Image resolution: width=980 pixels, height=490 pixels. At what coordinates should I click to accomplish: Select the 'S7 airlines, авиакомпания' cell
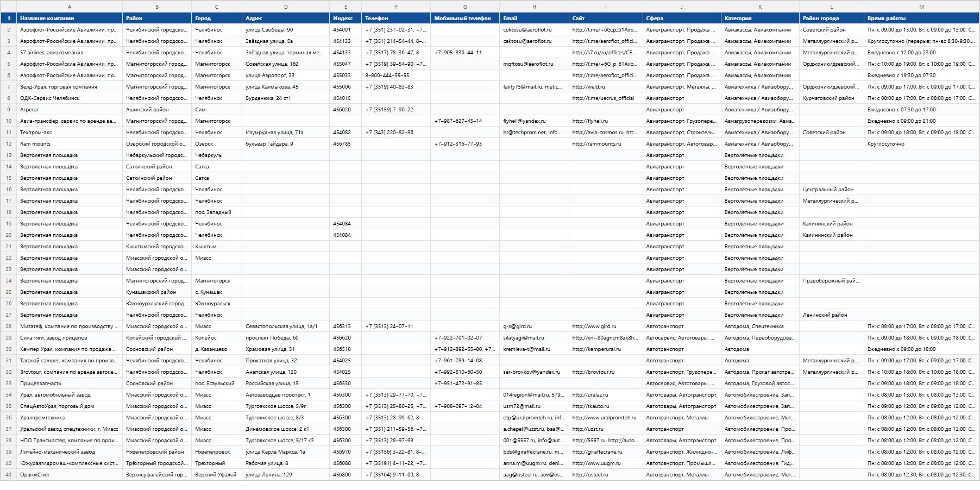pos(70,52)
